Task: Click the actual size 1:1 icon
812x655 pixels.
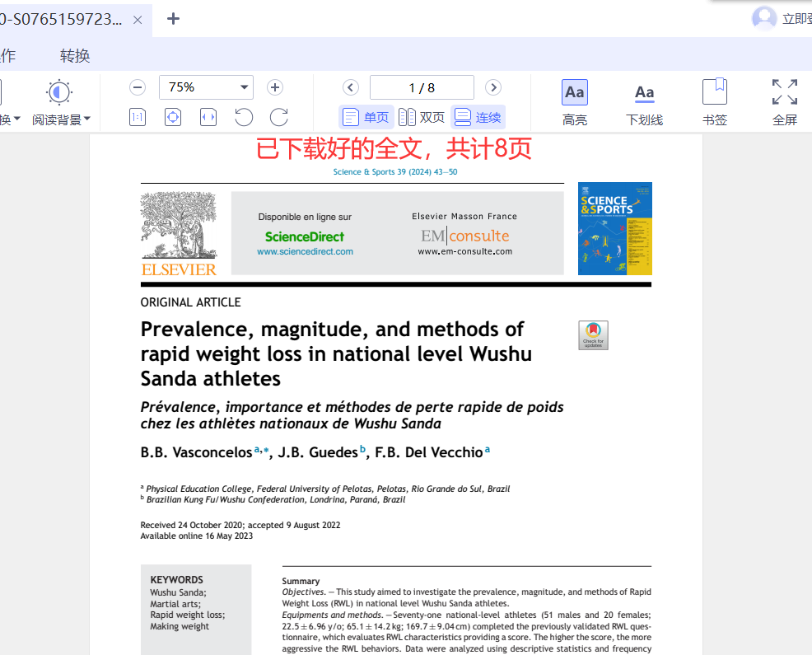Action: pyautogui.click(x=138, y=117)
